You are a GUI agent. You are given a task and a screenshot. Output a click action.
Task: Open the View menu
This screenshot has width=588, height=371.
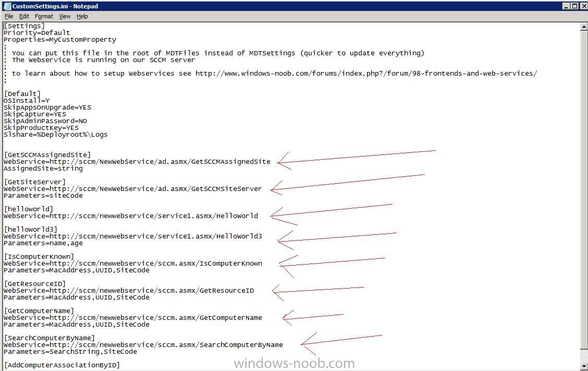tap(65, 16)
